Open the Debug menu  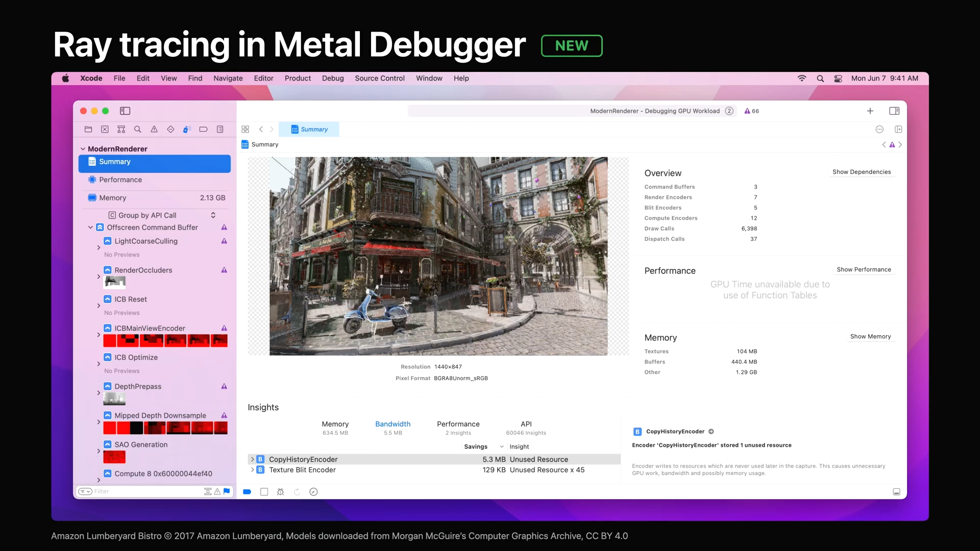pos(333,79)
